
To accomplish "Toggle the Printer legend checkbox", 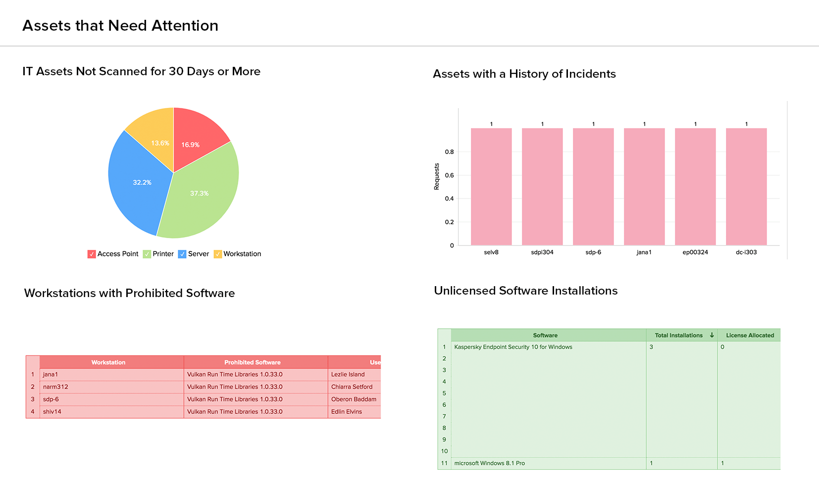I will pos(147,254).
